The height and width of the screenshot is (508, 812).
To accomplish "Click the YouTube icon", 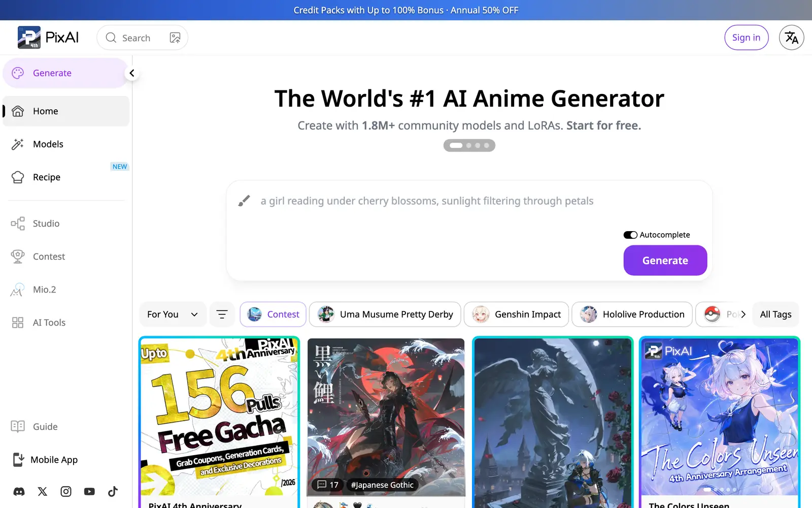I will pos(89,491).
